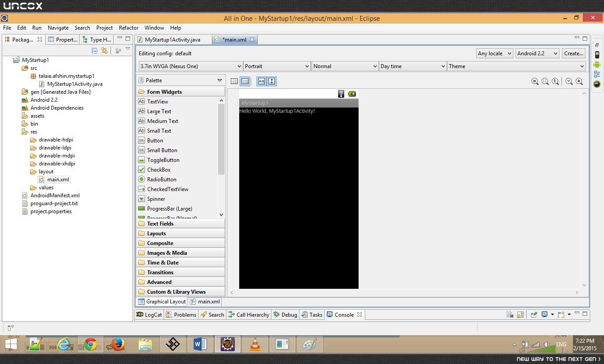The height and width of the screenshot is (364, 604).
Task: Open the Display Selected Console dropdown arrow
Action: pos(552,315)
